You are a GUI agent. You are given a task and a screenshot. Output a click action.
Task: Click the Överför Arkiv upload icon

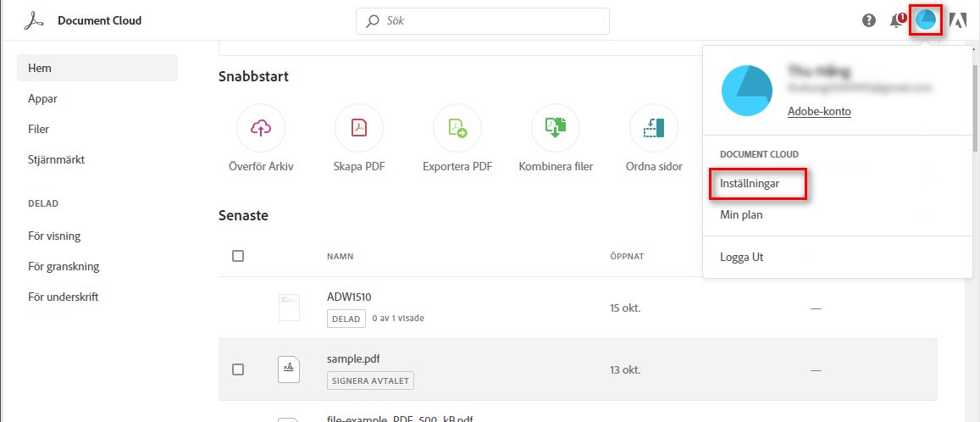[x=261, y=128]
